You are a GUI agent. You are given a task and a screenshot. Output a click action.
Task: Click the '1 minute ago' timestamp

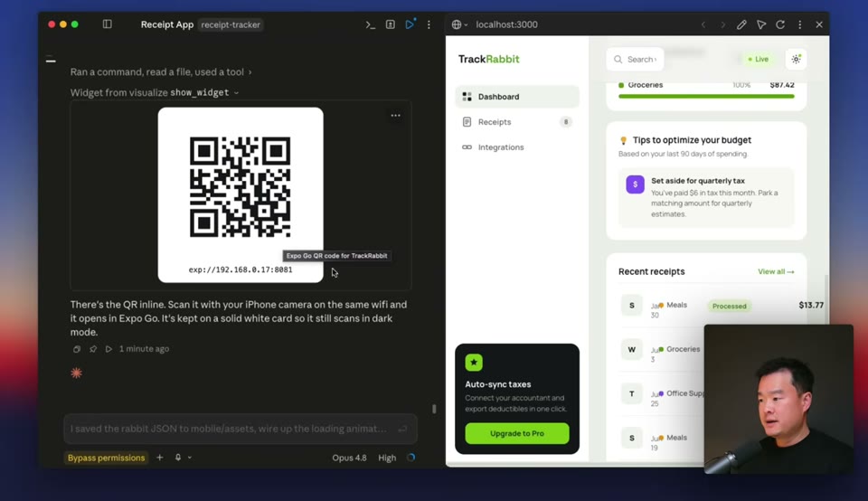144,349
